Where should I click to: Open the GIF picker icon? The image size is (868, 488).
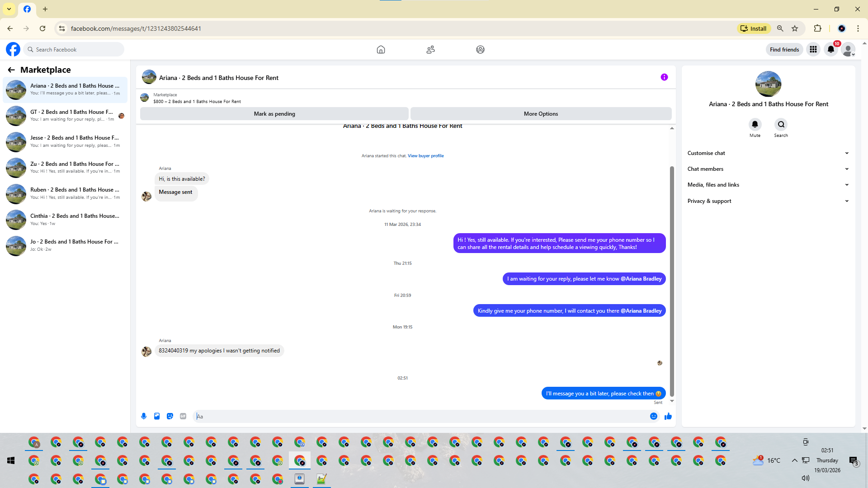183,416
